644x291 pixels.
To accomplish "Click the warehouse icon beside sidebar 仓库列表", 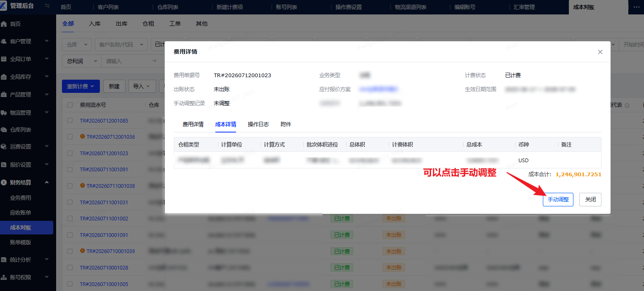I will tap(4, 130).
